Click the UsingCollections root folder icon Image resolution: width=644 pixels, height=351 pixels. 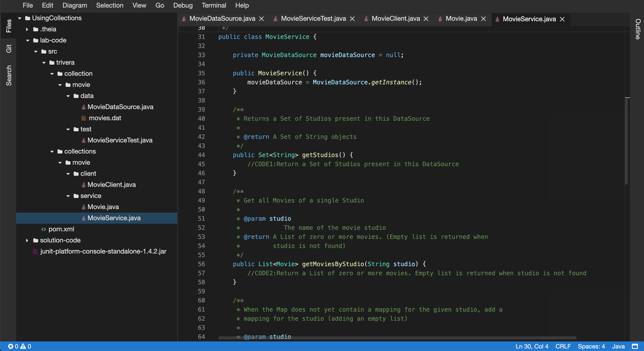click(28, 18)
